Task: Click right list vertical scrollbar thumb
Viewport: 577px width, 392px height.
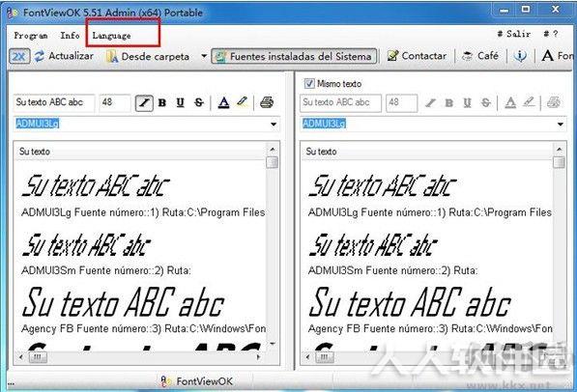Action: coord(559,162)
